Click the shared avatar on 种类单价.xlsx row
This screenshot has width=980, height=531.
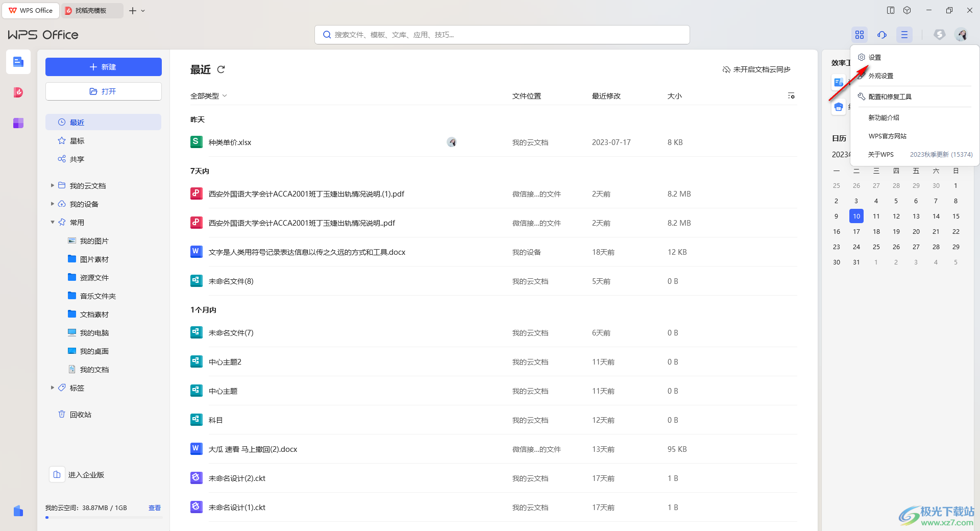(x=452, y=142)
